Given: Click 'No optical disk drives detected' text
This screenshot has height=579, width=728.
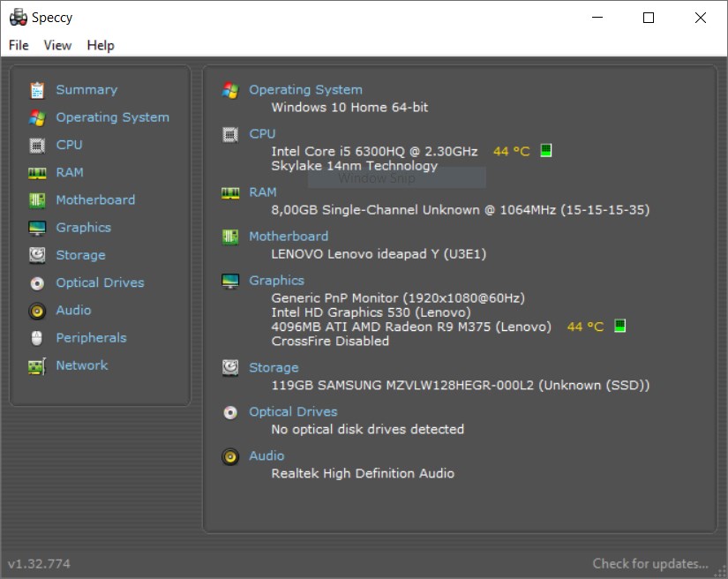Looking at the screenshot, I should tap(368, 430).
